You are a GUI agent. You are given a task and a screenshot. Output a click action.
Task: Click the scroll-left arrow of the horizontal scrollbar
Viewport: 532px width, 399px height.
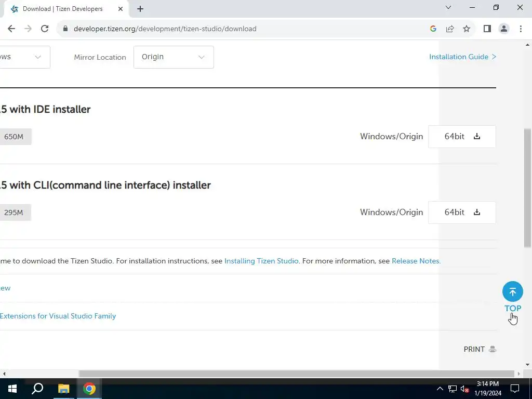(x=4, y=374)
